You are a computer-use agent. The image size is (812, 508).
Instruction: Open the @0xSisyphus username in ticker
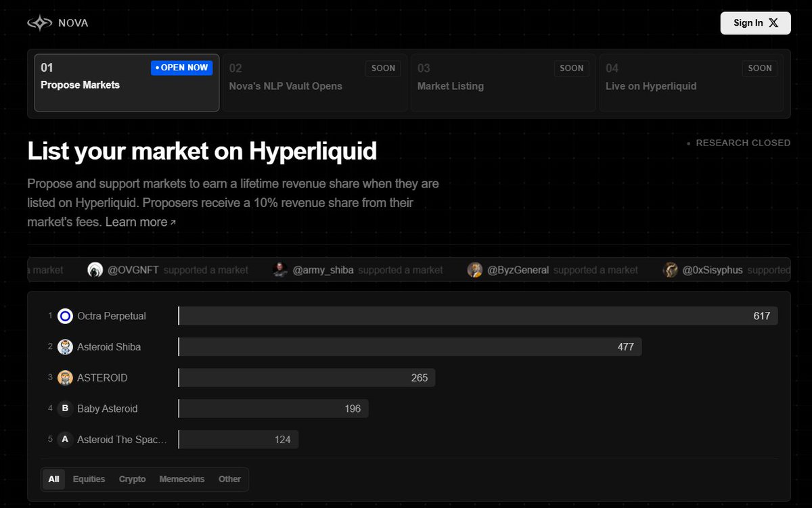pos(713,270)
